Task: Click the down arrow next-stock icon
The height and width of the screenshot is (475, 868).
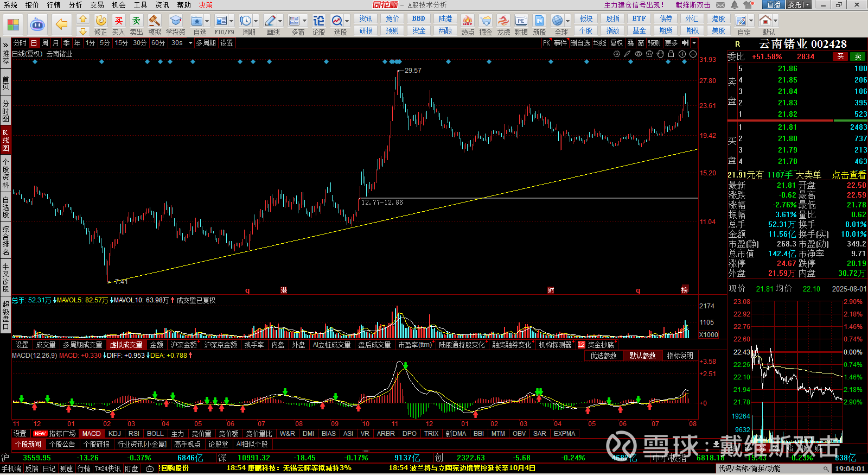Action: [x=83, y=31]
